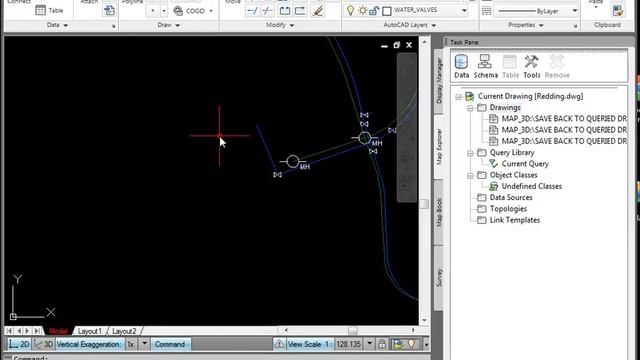Click the pencil edit icon in Modify panel
Viewport: 640px width, 360px height.
coord(318,11)
